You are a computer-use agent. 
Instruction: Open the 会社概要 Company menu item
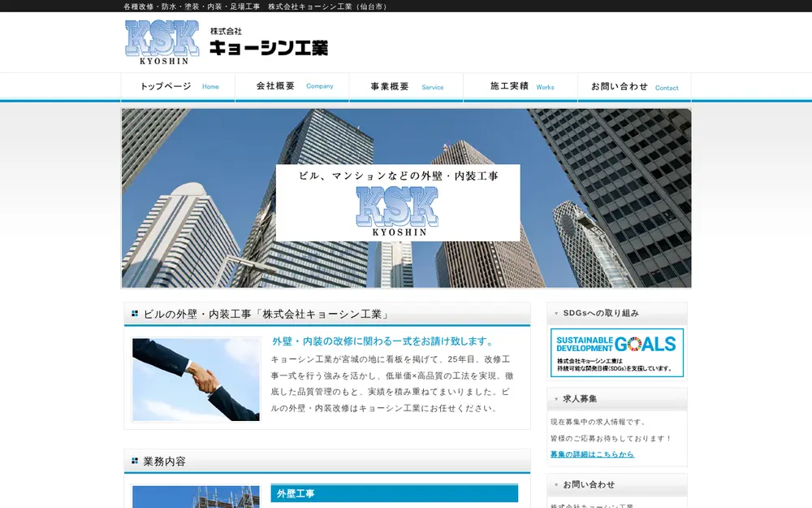tap(292, 87)
